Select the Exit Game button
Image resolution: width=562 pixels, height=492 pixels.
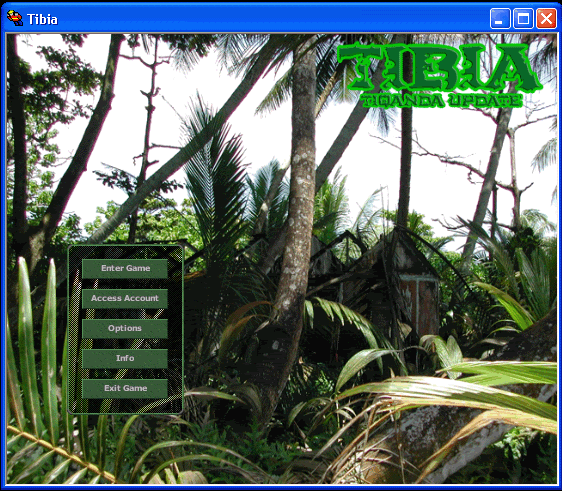[x=125, y=388]
